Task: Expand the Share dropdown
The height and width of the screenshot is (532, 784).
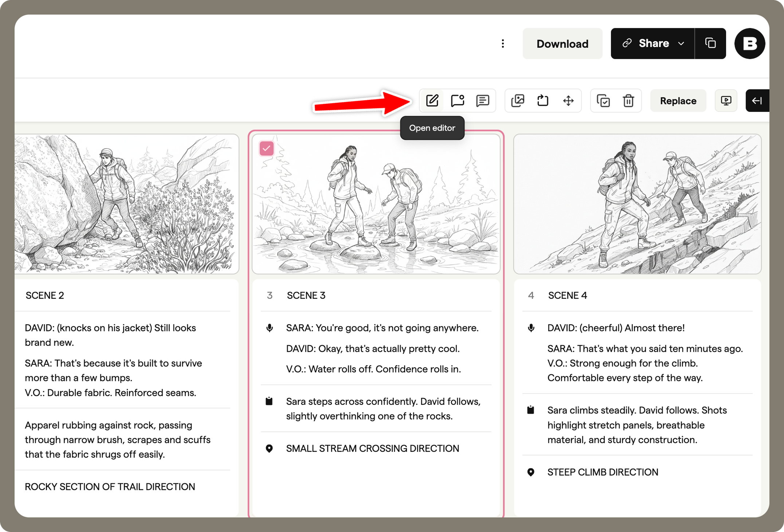Action: click(682, 43)
